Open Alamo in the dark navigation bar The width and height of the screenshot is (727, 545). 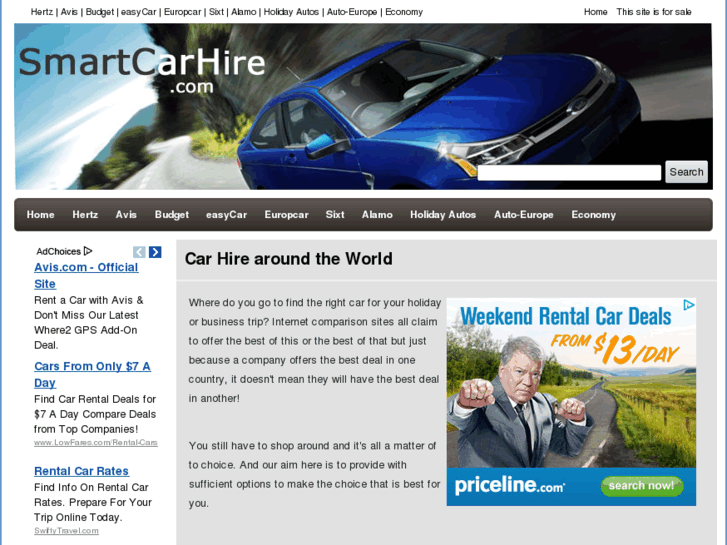[377, 215]
